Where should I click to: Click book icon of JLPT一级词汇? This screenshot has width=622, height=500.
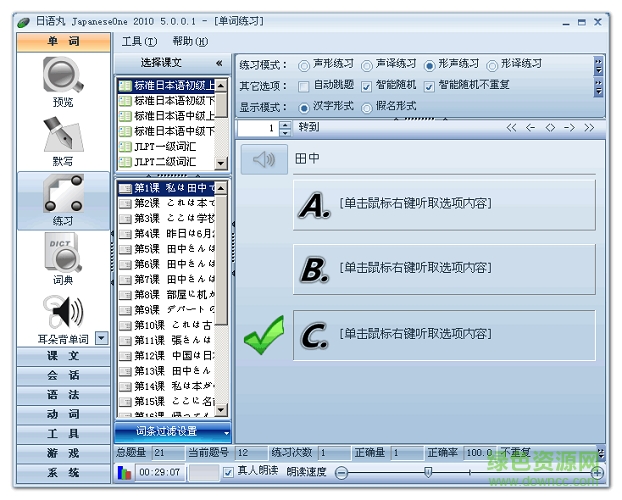[x=125, y=147]
